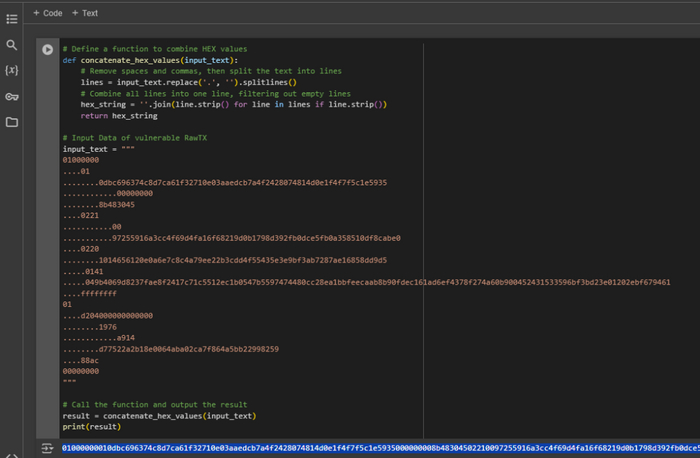Add a new Code cell
The image size is (700, 458).
point(47,13)
